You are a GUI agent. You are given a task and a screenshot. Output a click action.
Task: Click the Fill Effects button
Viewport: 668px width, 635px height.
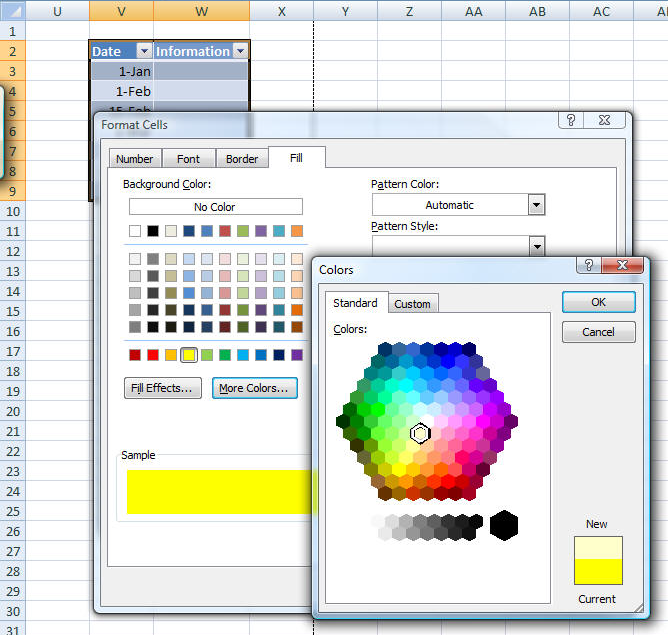click(164, 388)
